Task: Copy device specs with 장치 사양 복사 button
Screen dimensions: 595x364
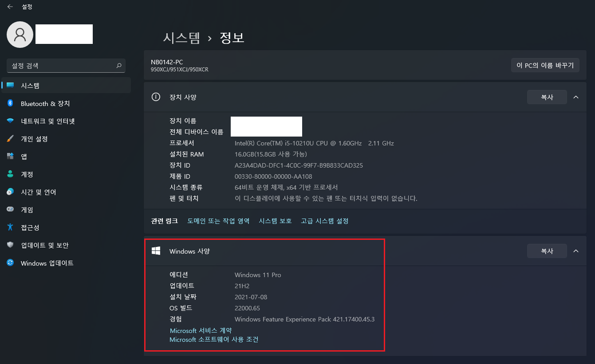Action: pyautogui.click(x=547, y=97)
